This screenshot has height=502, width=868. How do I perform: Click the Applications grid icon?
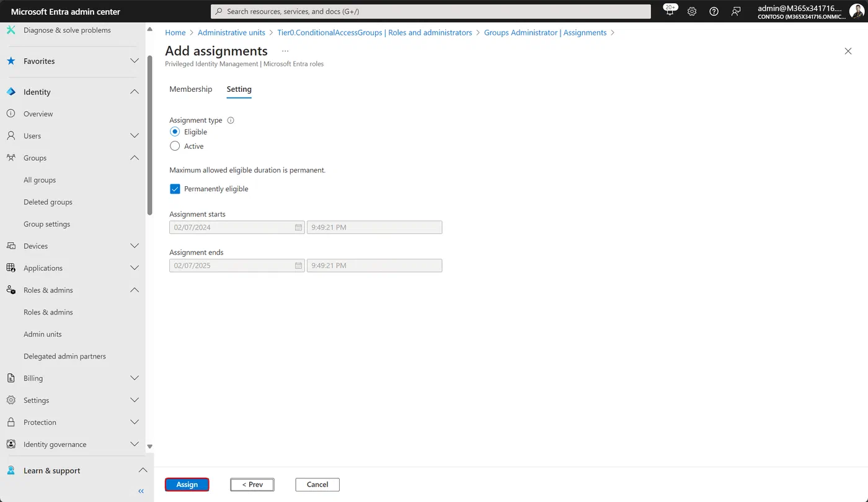[11, 268]
